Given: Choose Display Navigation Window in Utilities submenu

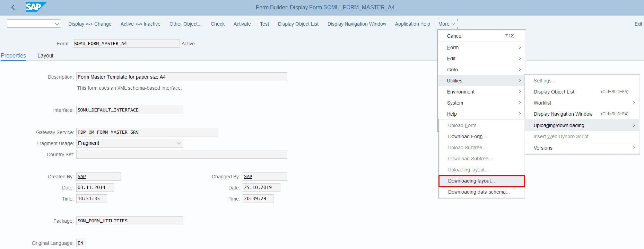Looking at the screenshot, I should (x=582, y=114).
